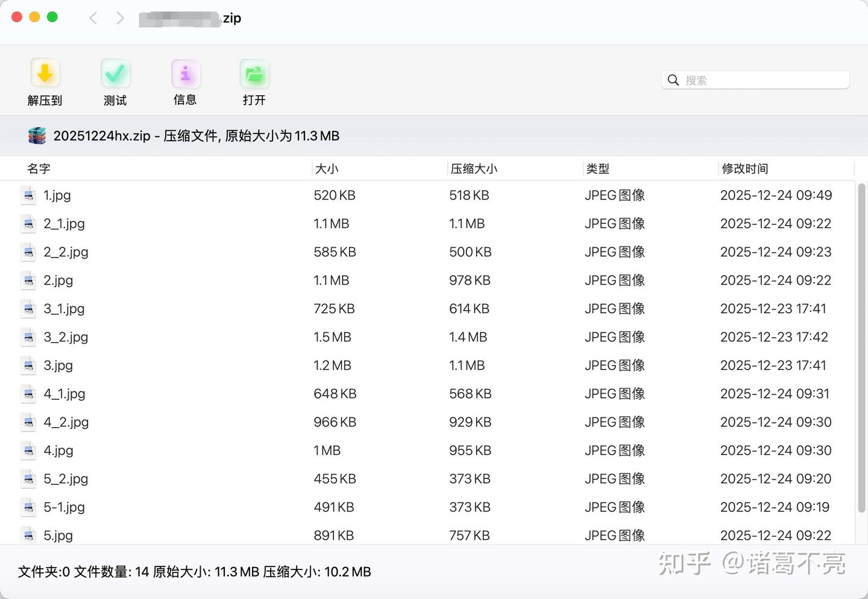The image size is (868, 599).
Task: Click the 585 KB size cell
Action: 335,252
